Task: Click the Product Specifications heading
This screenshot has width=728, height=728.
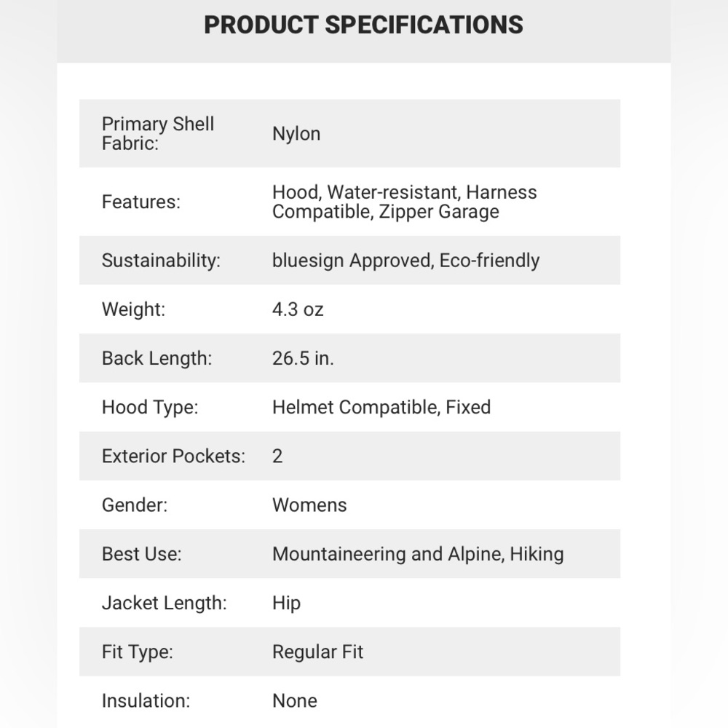Action: [363, 25]
